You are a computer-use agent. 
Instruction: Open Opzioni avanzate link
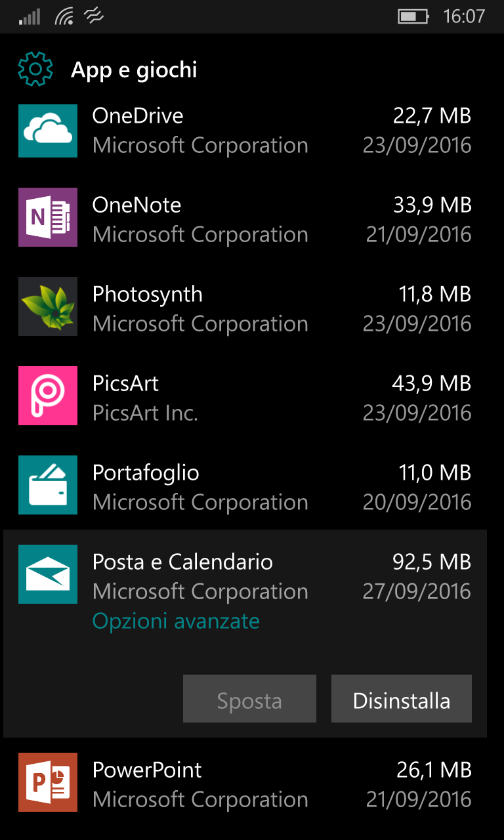pos(176,621)
